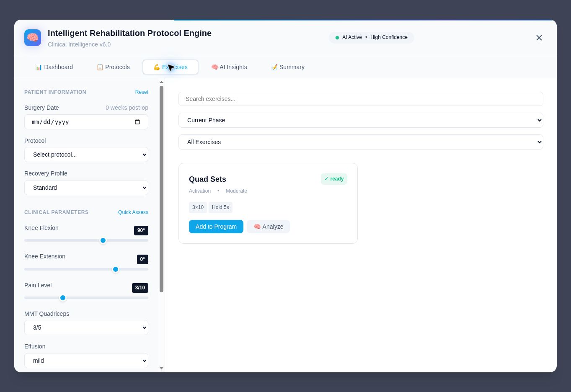The height and width of the screenshot is (392, 571).
Task: Click the brain app logo icon
Action: tap(33, 38)
